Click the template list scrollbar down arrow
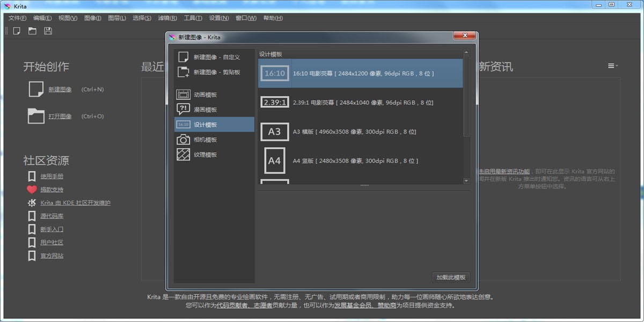Screen dimensions: 644x322 (x=466, y=181)
